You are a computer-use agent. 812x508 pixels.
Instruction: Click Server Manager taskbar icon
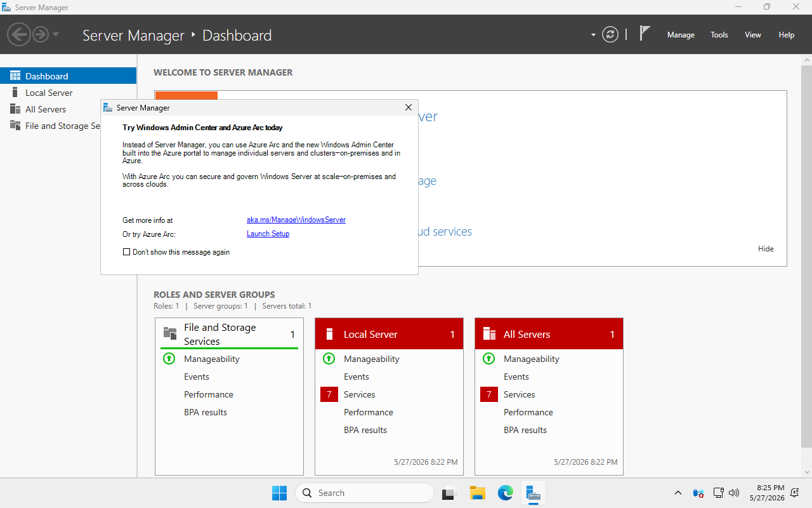(x=534, y=493)
